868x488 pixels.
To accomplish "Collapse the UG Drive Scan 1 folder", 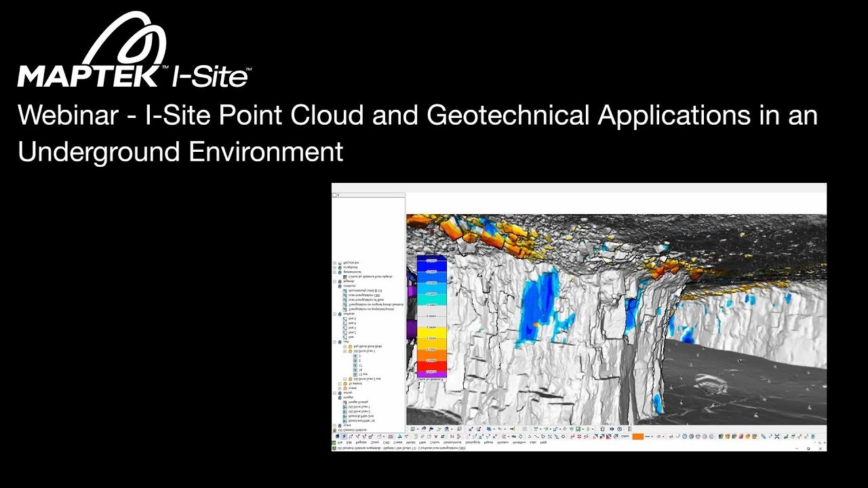I will 344,351.
